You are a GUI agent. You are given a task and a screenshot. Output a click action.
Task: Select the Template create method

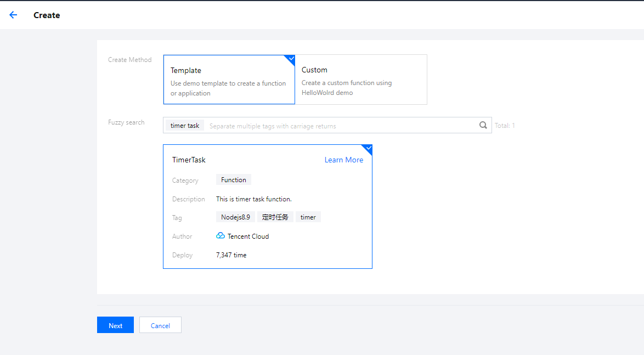[229, 80]
